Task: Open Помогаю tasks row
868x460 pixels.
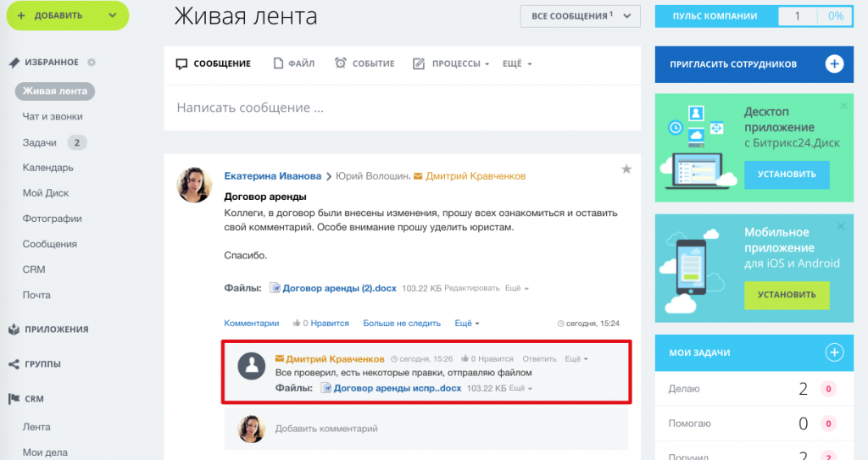Action: [754, 424]
